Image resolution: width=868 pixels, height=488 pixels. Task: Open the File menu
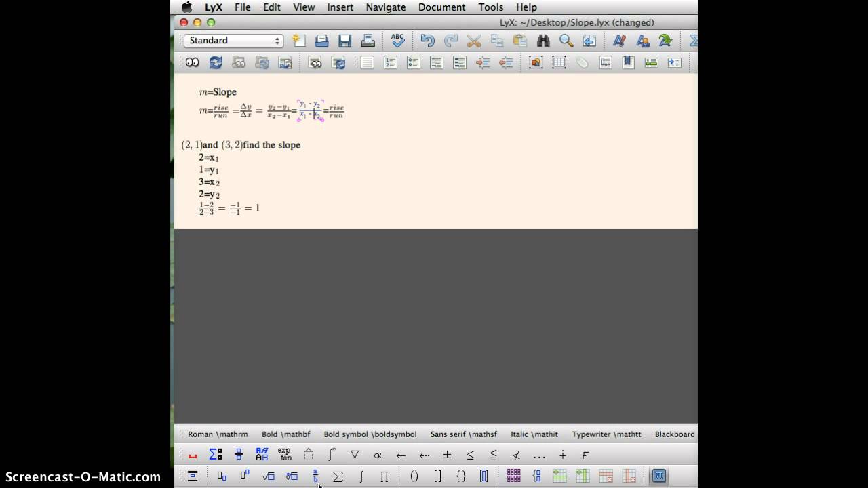pyautogui.click(x=242, y=7)
